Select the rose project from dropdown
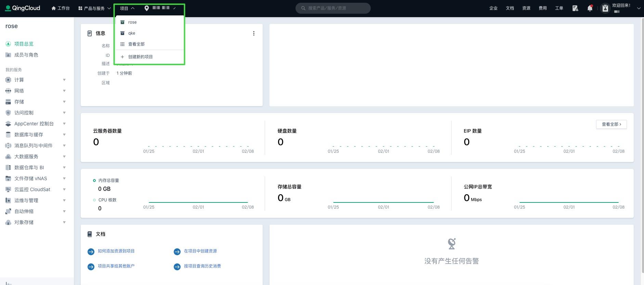The height and width of the screenshot is (285, 644). (x=132, y=22)
